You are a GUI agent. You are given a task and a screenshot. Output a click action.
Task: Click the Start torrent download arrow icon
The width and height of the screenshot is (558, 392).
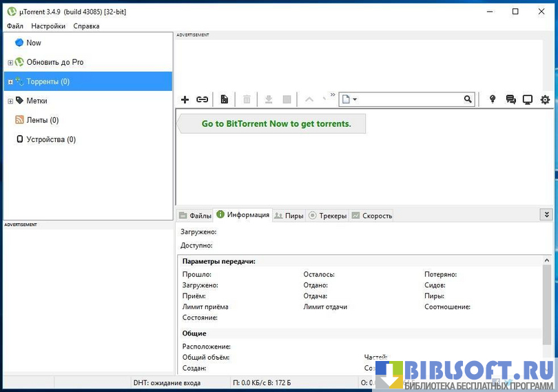pos(269,100)
